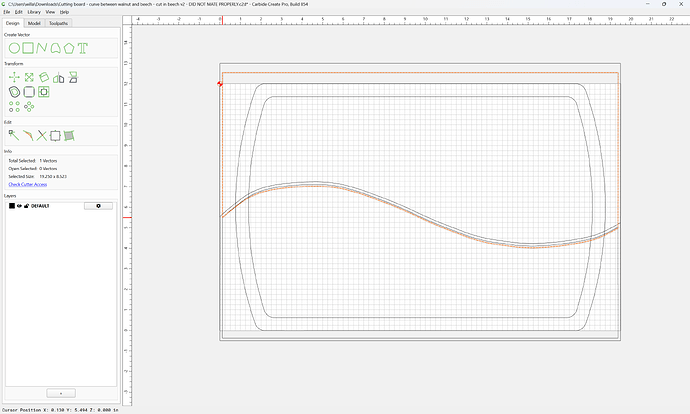Select the Polyline create vector tool
The height and width of the screenshot is (414, 690).
(42, 48)
